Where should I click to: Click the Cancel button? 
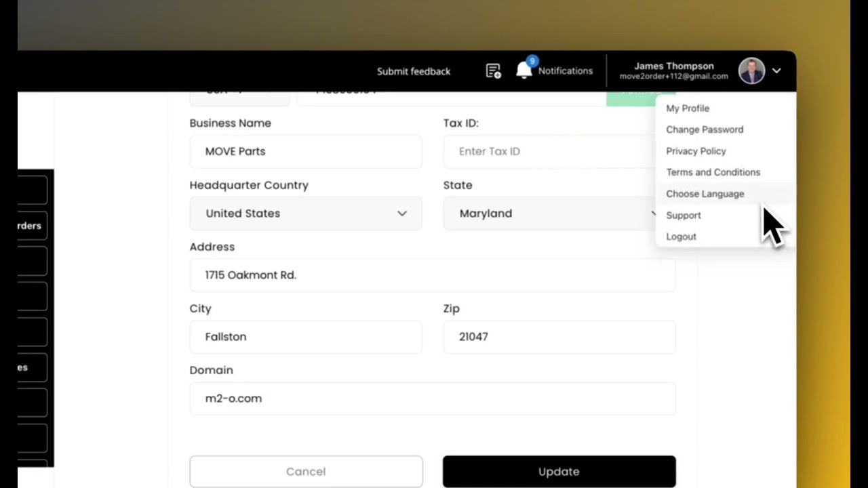pos(306,471)
